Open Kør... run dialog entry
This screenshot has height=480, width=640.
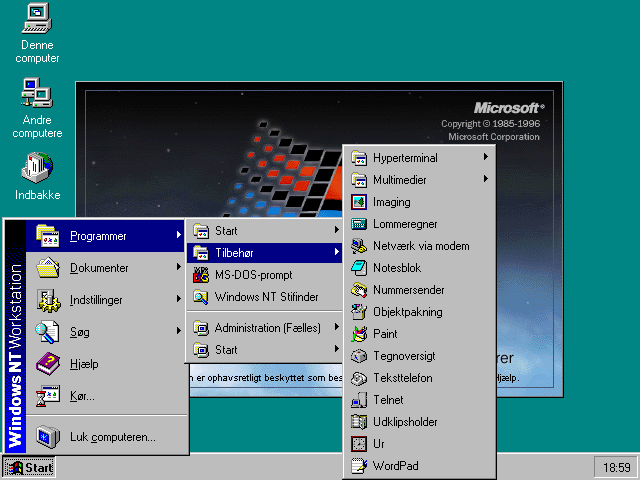pos(82,396)
